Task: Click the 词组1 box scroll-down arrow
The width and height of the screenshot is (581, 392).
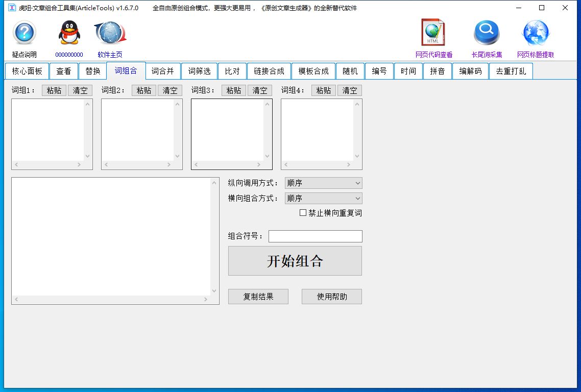Action: tap(88, 156)
